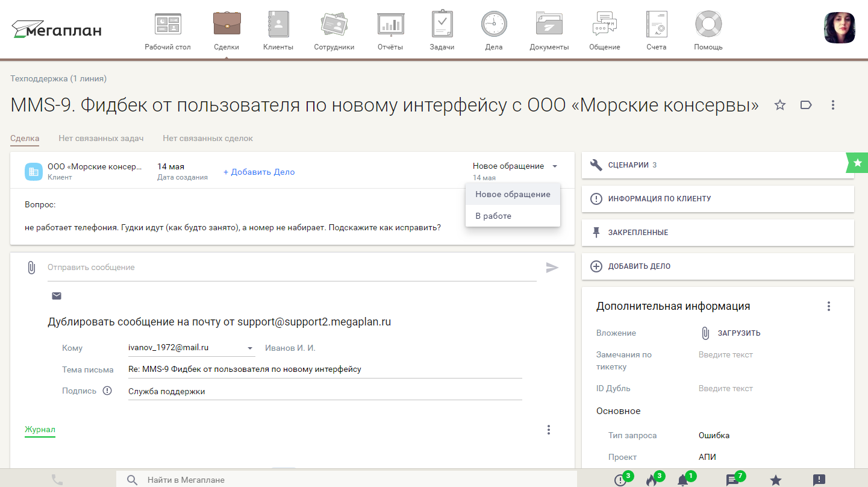Collapse the Новое обращение status dropdown
868x487 pixels.
point(555,166)
